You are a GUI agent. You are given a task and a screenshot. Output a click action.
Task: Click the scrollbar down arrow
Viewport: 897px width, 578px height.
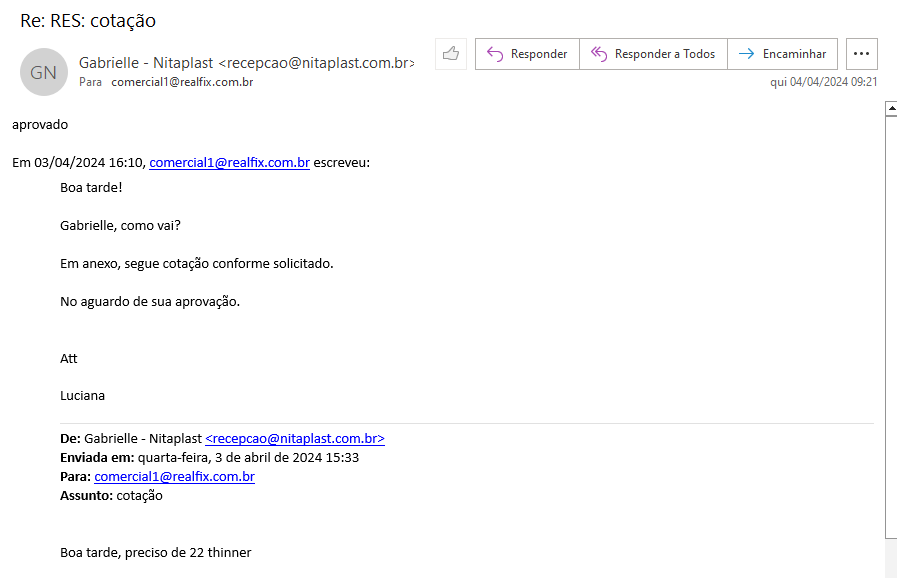(890, 570)
